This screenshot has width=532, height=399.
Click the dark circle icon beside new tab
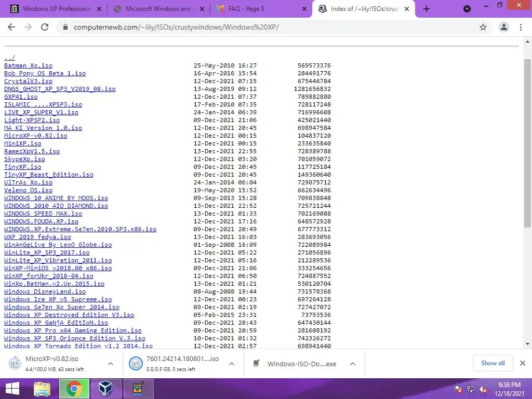467,9
